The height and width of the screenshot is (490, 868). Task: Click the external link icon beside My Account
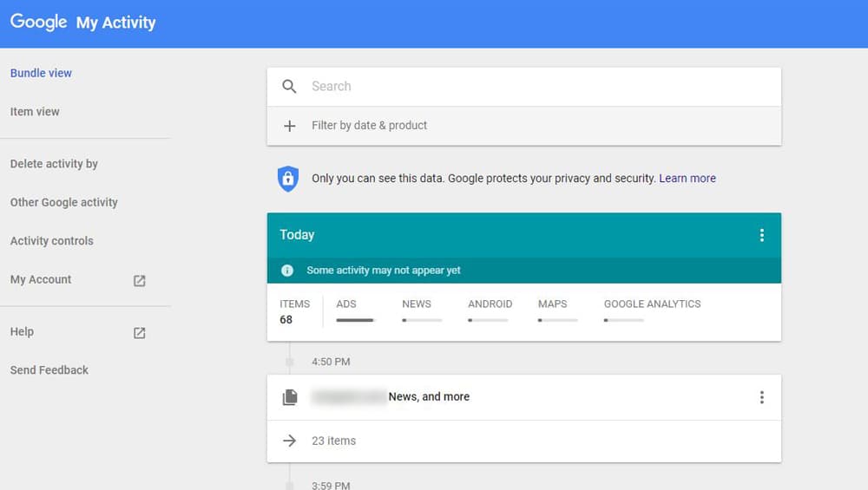[140, 281]
